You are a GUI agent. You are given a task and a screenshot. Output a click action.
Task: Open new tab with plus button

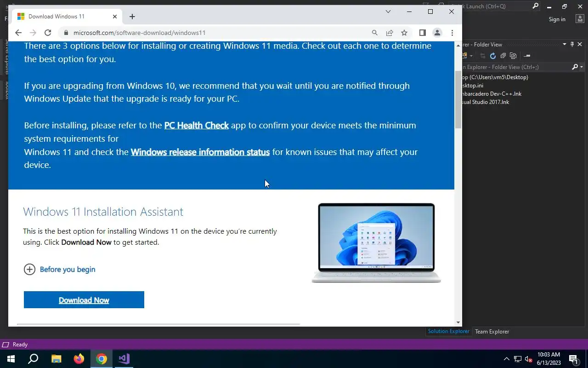[132, 17]
